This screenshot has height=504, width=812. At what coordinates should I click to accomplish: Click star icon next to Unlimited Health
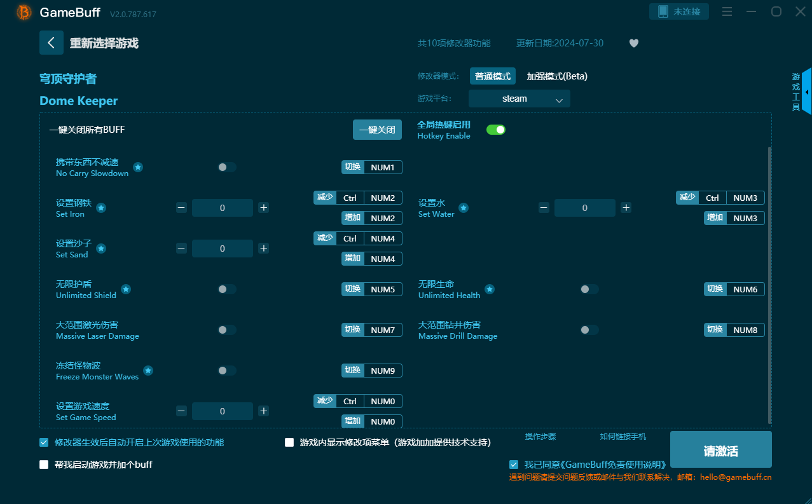point(490,289)
